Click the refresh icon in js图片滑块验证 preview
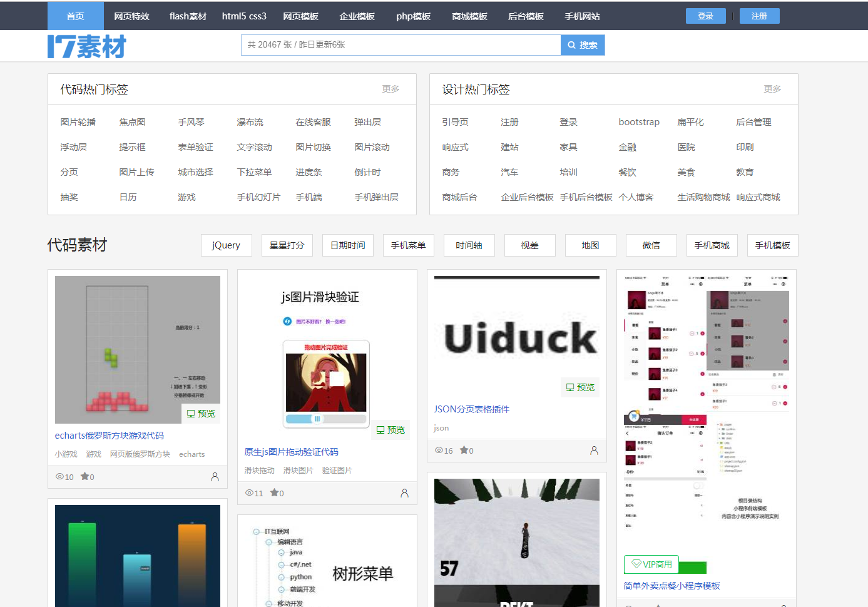 (x=287, y=321)
